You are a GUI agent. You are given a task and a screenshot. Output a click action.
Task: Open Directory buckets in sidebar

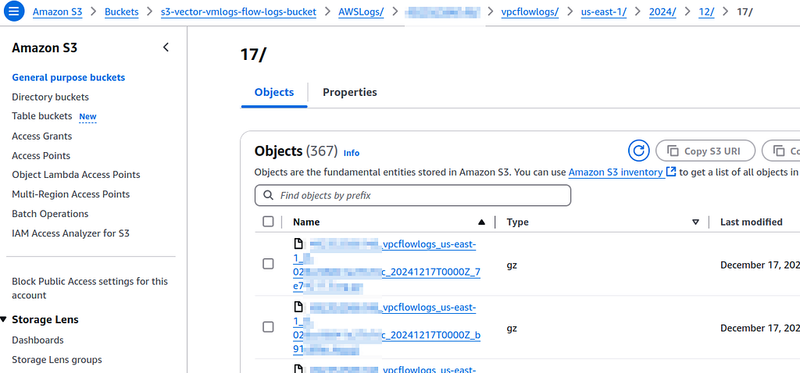50,97
